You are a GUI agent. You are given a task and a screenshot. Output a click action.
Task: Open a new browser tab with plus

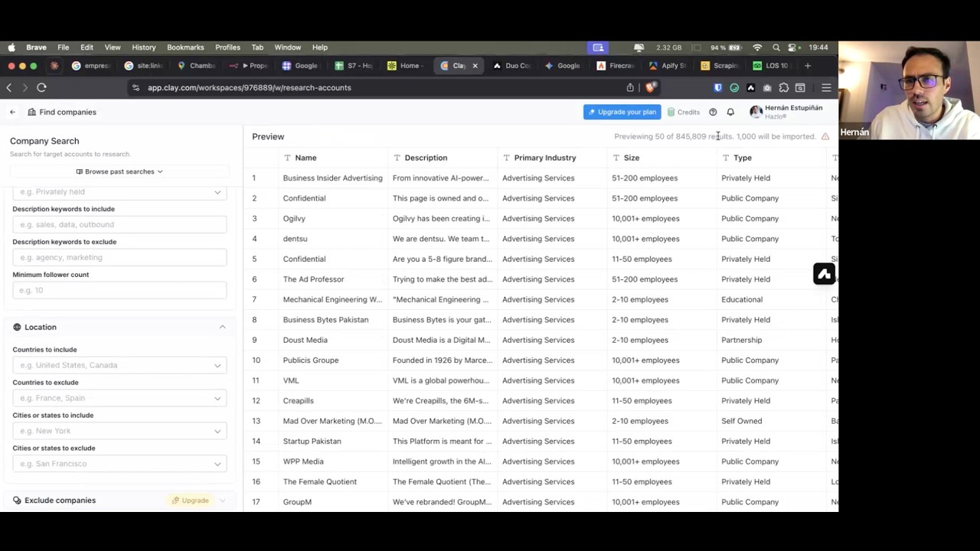[x=807, y=66]
